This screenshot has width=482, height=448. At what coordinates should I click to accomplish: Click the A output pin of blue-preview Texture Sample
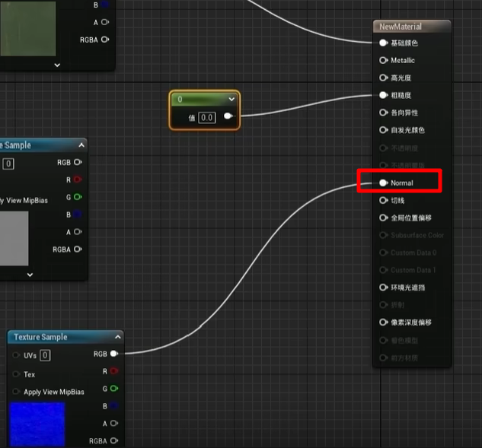tap(114, 424)
